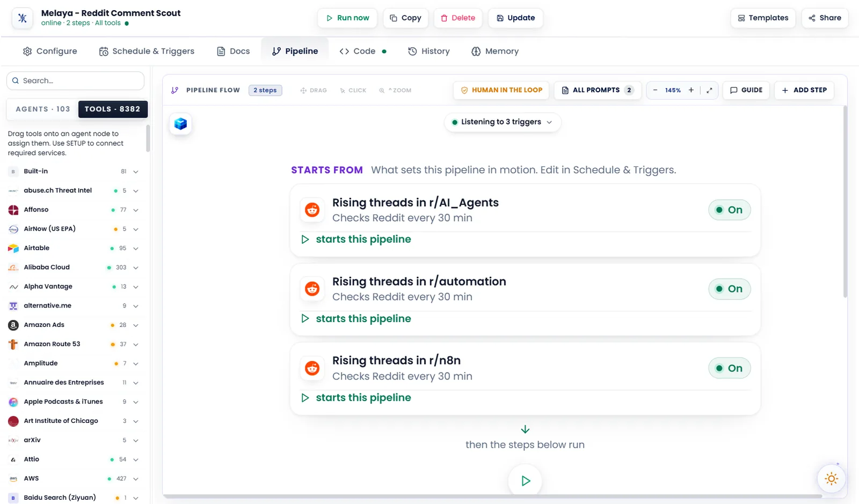Click the Update button
This screenshot has width=859, height=504.
(515, 18)
